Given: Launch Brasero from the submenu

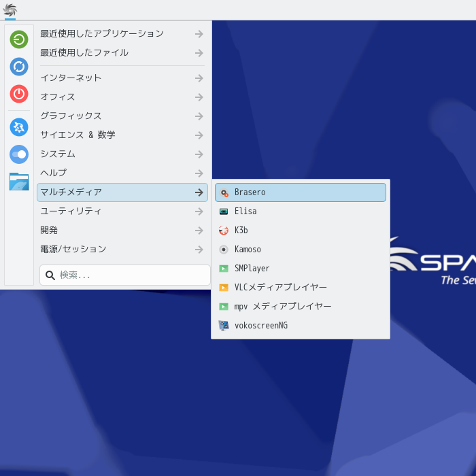Looking at the screenshot, I should [x=301, y=192].
